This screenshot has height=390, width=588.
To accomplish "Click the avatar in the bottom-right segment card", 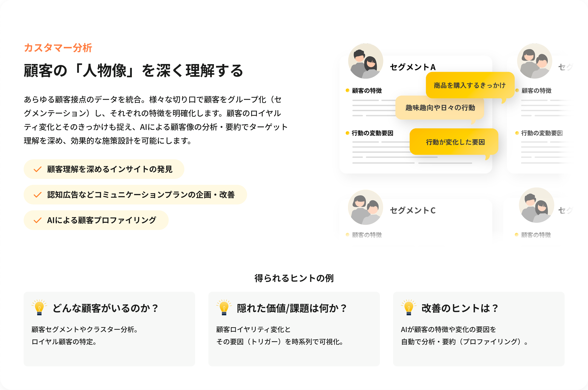I will pyautogui.click(x=537, y=205).
